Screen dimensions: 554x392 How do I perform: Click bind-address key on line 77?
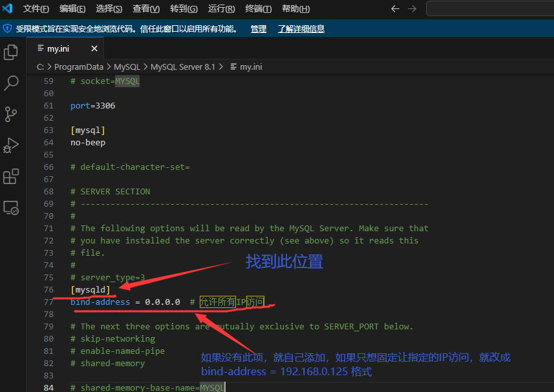[x=100, y=302]
